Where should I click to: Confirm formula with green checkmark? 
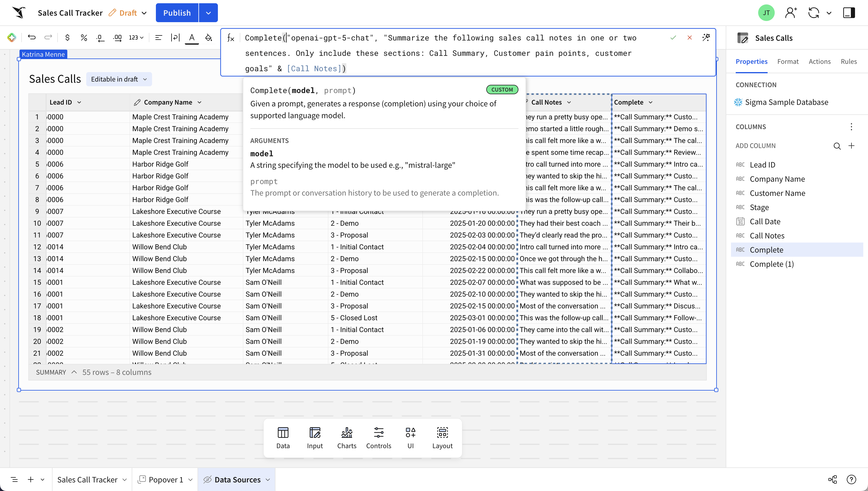[x=673, y=38]
